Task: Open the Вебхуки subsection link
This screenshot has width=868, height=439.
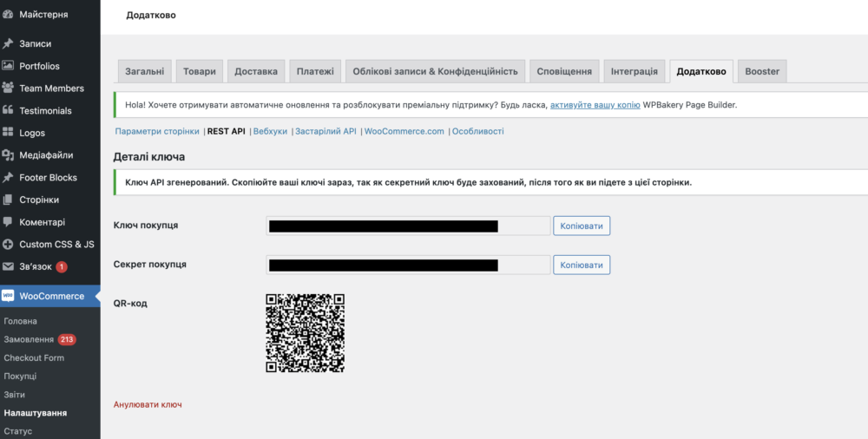Action: tap(270, 131)
